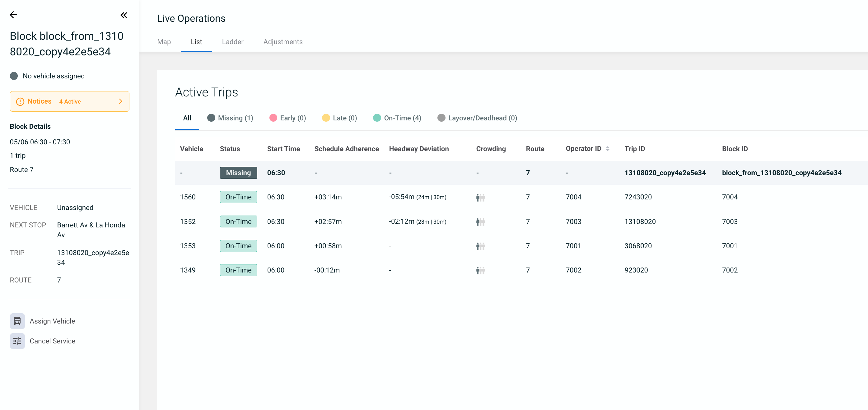Click crowding icon for vehicle 1352

pyautogui.click(x=480, y=222)
